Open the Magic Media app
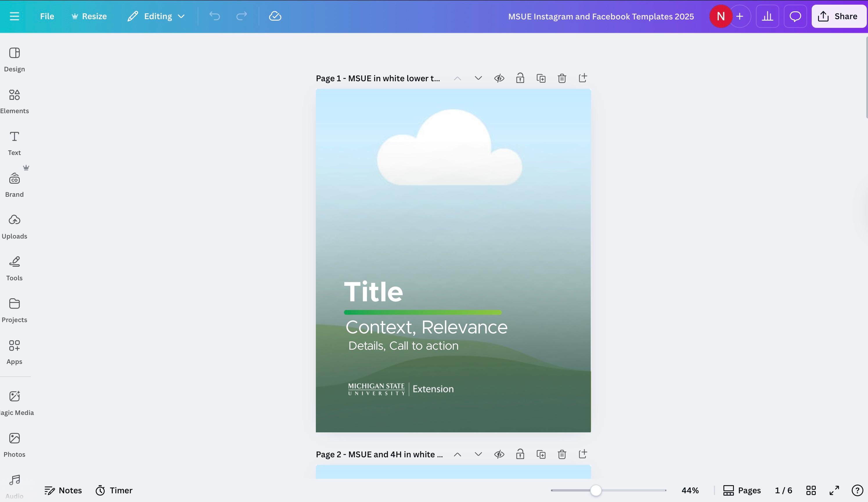The image size is (868, 502). (x=15, y=402)
